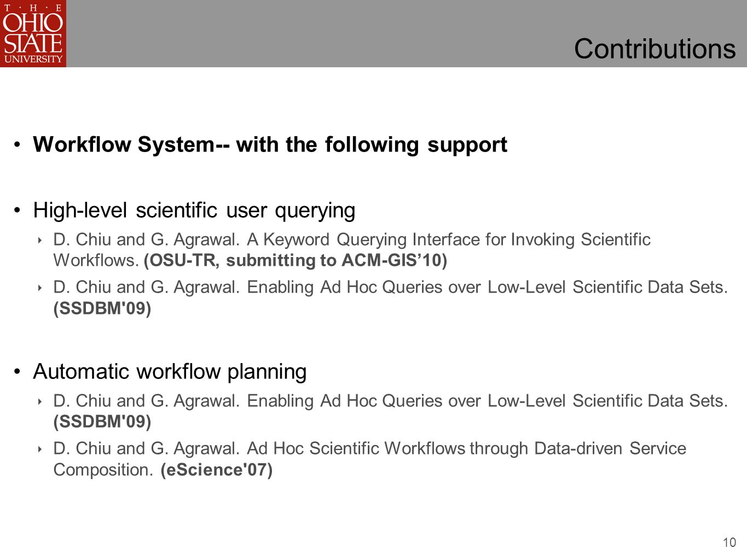The height and width of the screenshot is (560, 747).
Task: Click arrow bullet before Keyword Querying Interface citation
Action: click(x=40, y=240)
